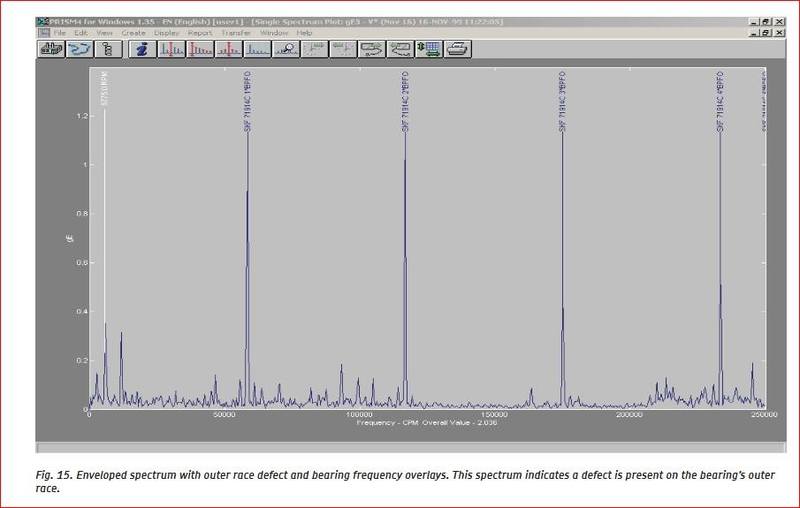Open the File menu
The height and width of the screenshot is (508, 800).
pyautogui.click(x=60, y=33)
